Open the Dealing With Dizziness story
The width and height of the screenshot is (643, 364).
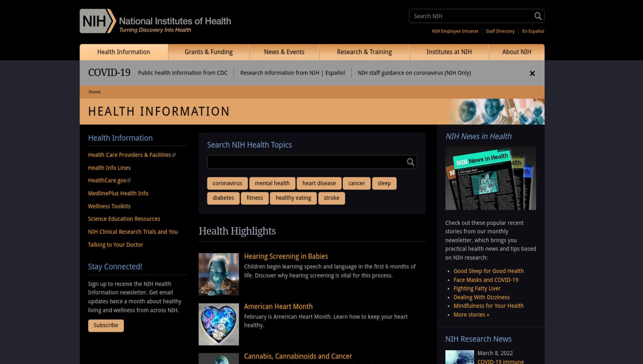coord(481,297)
